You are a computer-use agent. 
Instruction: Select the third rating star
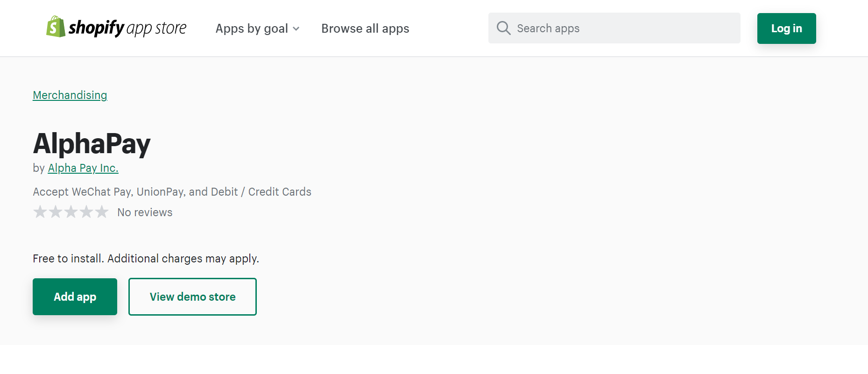point(71,212)
